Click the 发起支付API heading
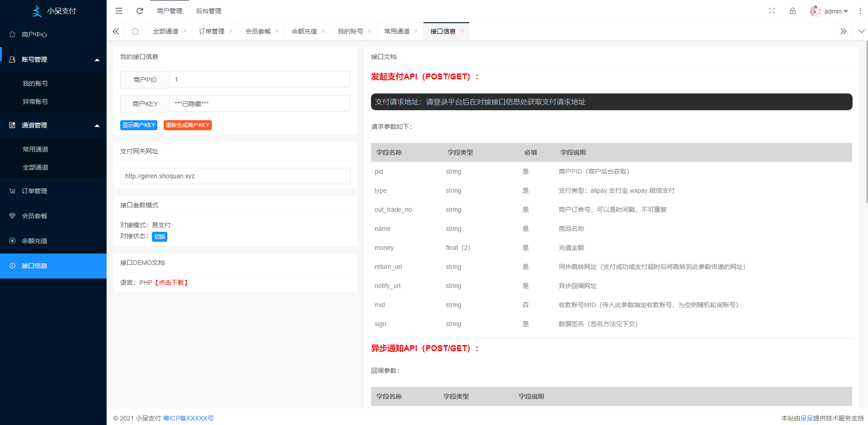Viewport: 868px width, 425px height. pyautogui.click(x=425, y=77)
